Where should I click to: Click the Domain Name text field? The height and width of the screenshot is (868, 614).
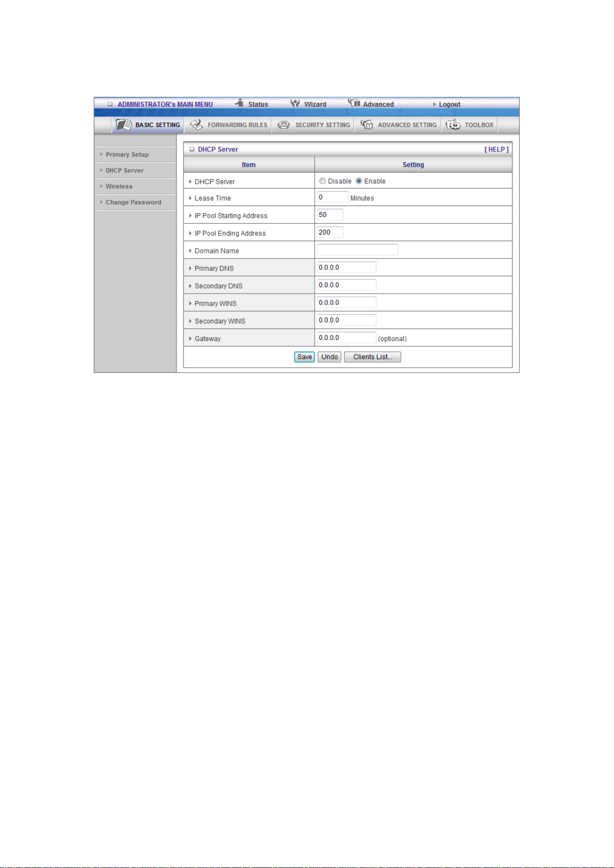[357, 250]
